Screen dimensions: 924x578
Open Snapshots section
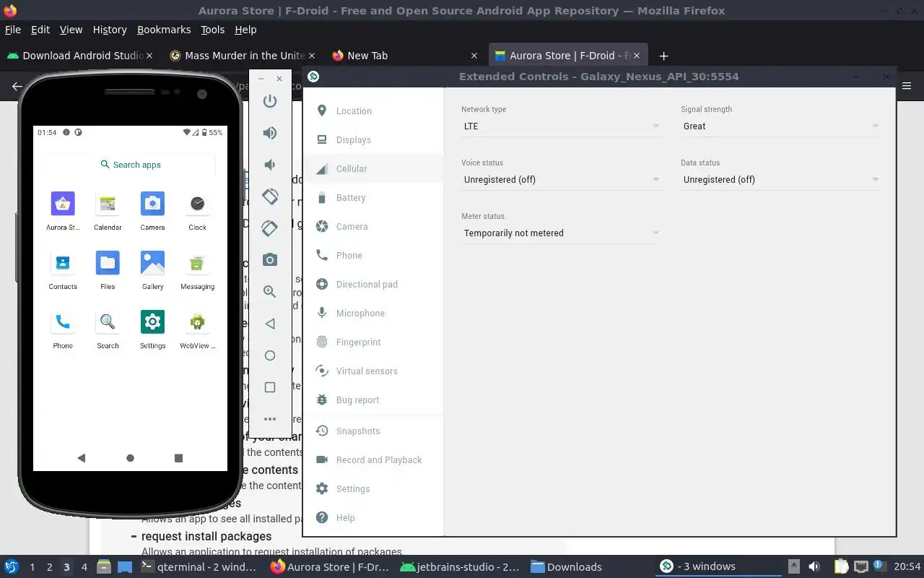373,431
